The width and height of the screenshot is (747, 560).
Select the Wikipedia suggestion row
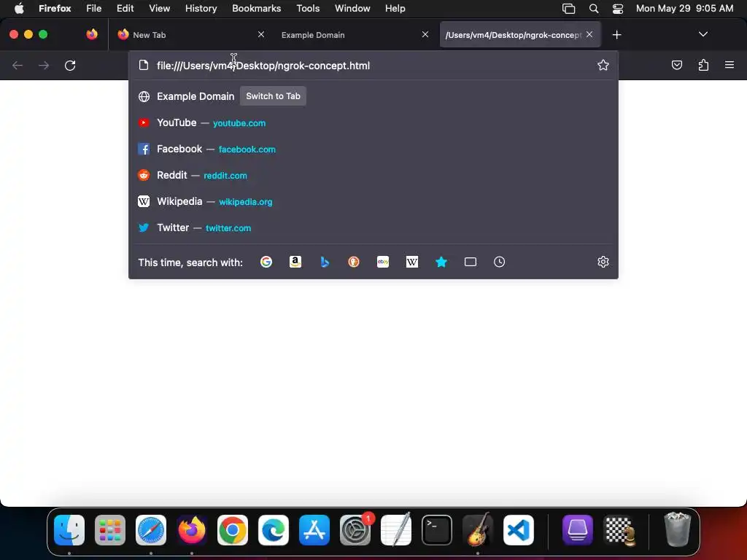pyautogui.click(x=373, y=201)
